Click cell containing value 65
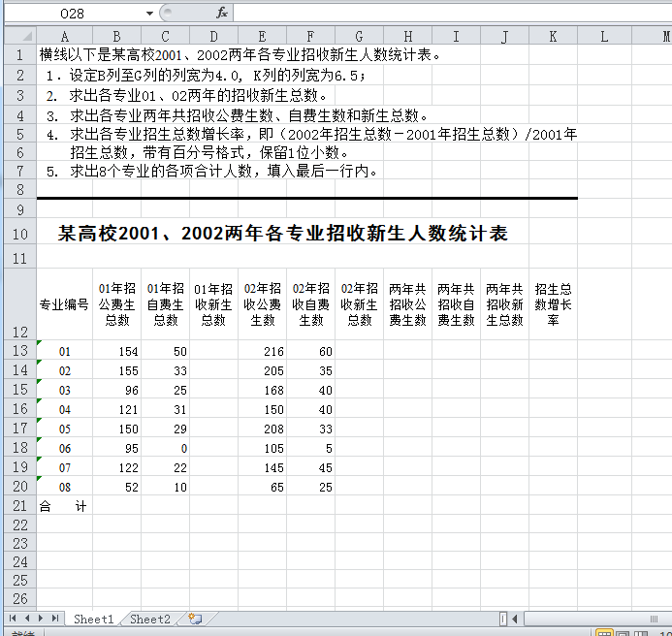The width and height of the screenshot is (672, 636). 262,487
